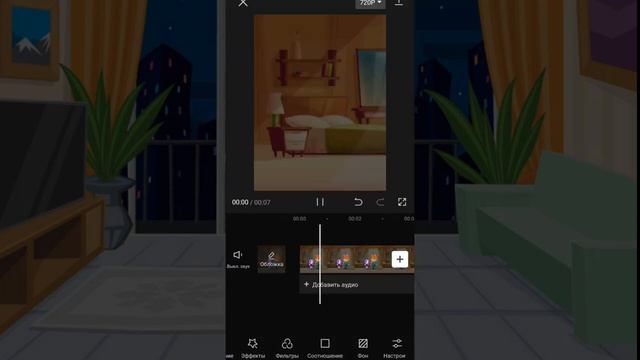
Task: Open fullscreen preview mode
Action: pyautogui.click(x=402, y=202)
